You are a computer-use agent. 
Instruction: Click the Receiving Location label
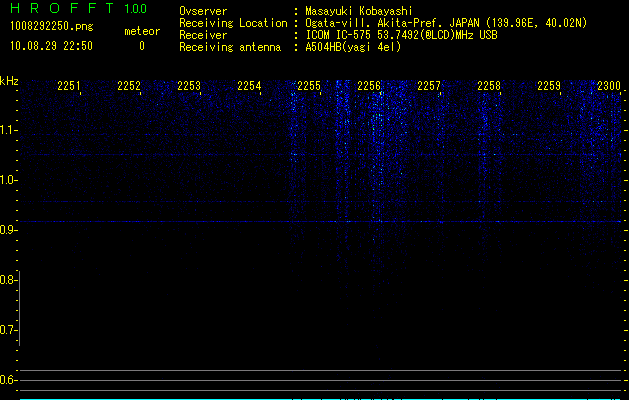(233, 23)
